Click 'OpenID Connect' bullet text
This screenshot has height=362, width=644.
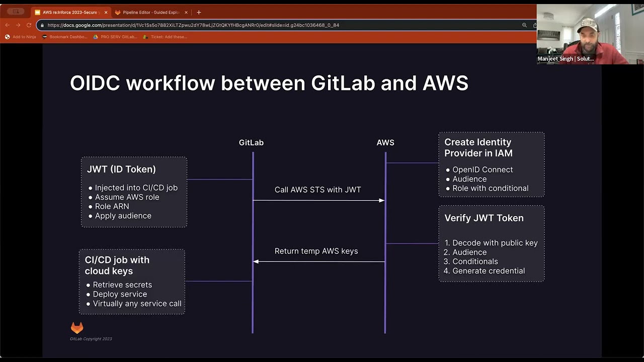point(482,169)
